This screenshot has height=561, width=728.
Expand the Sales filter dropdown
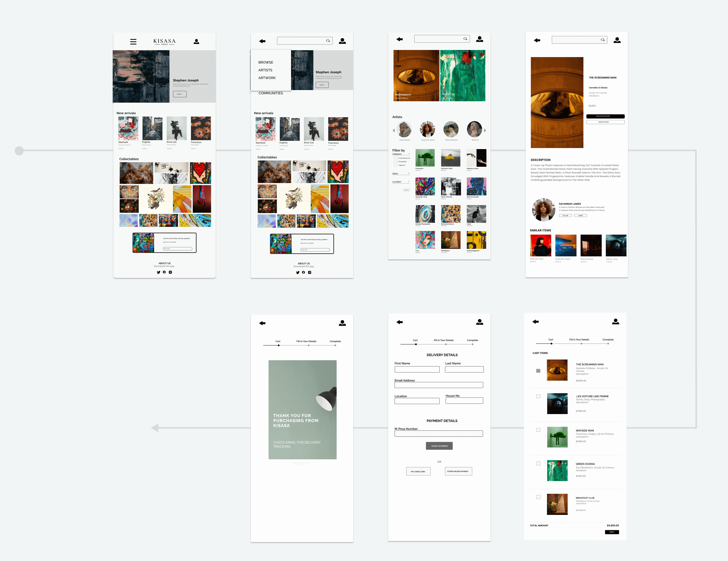[x=409, y=173]
